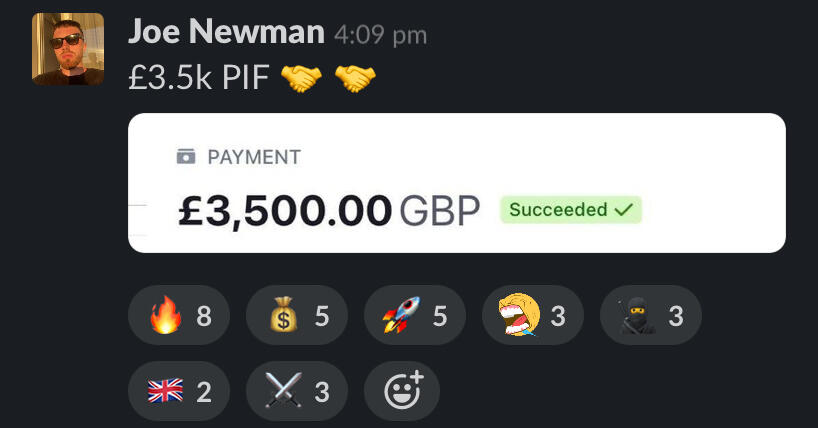The height and width of the screenshot is (428, 818).
Task: Toggle the rocket reaction with 5 votes
Action: (x=415, y=315)
